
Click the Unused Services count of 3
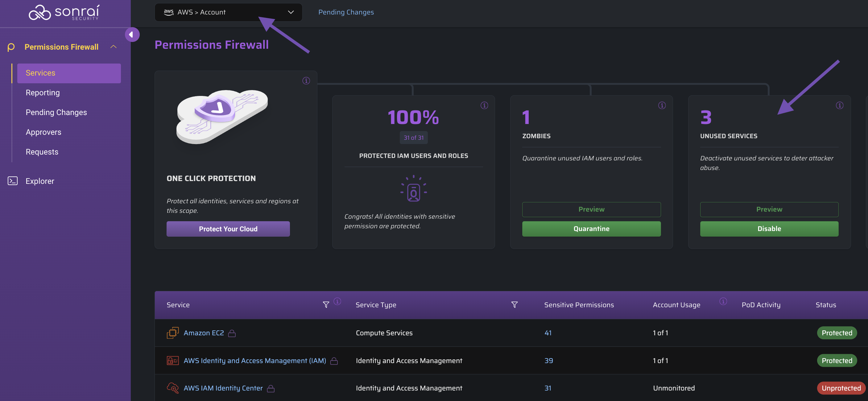pyautogui.click(x=705, y=117)
